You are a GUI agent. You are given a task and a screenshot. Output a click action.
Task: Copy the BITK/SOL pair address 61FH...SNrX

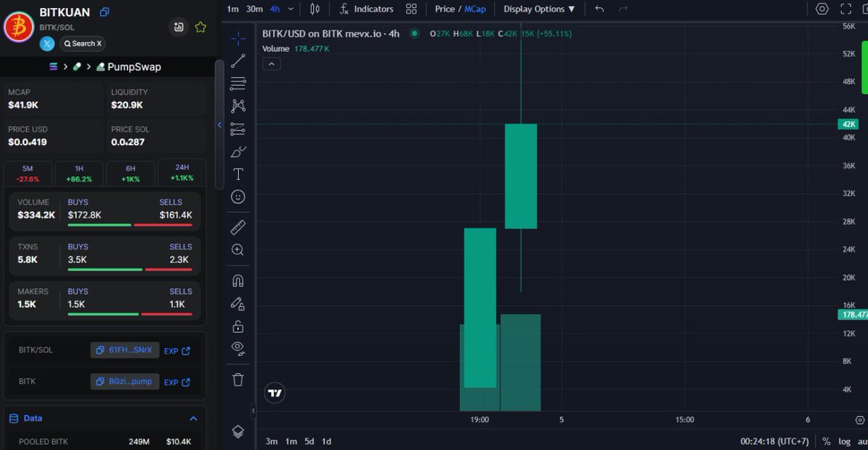[x=124, y=350]
